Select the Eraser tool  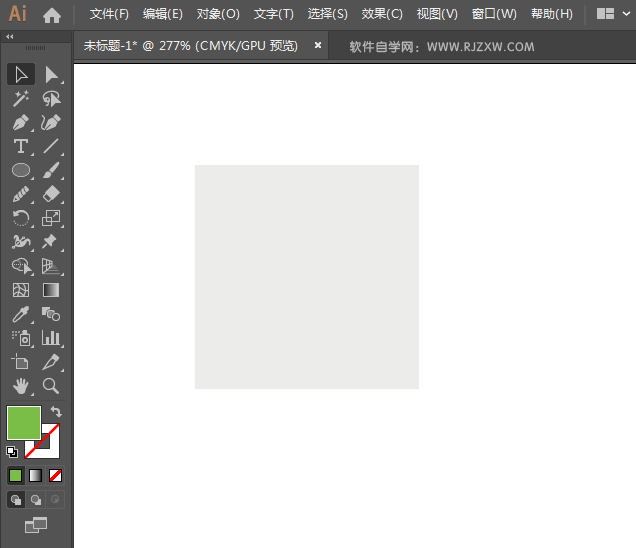(x=51, y=194)
